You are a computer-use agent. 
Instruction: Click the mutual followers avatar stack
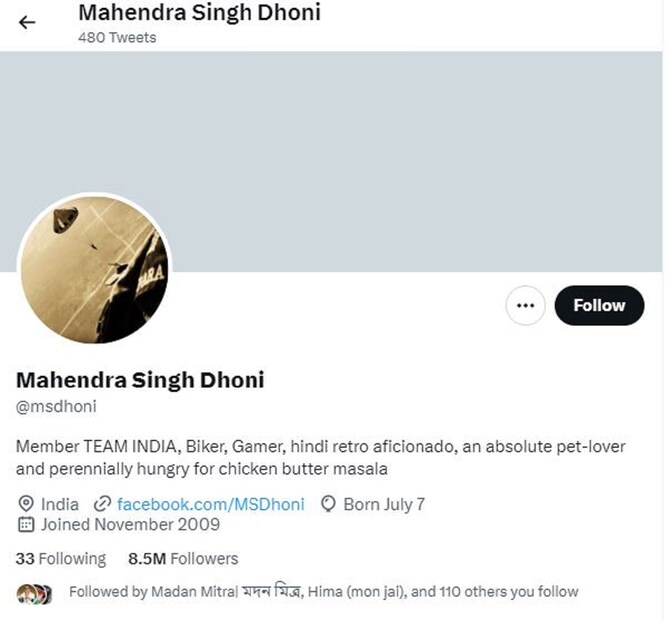(32, 593)
